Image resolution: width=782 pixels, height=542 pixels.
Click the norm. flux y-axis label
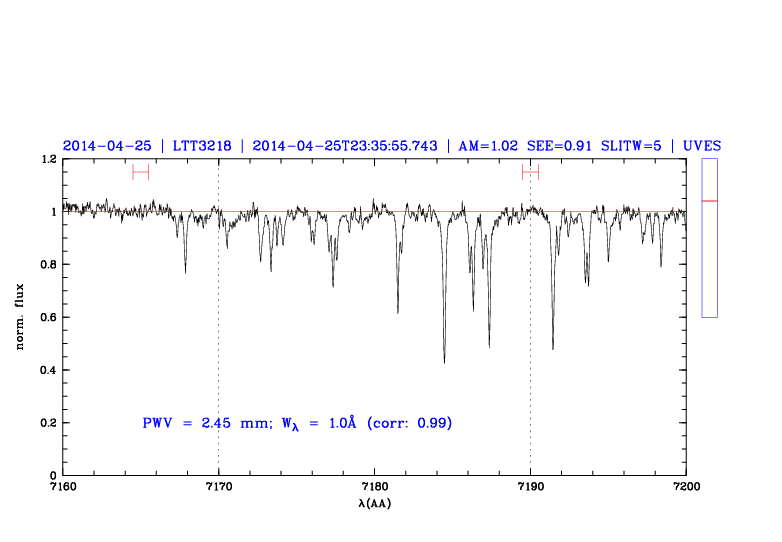click(x=20, y=317)
